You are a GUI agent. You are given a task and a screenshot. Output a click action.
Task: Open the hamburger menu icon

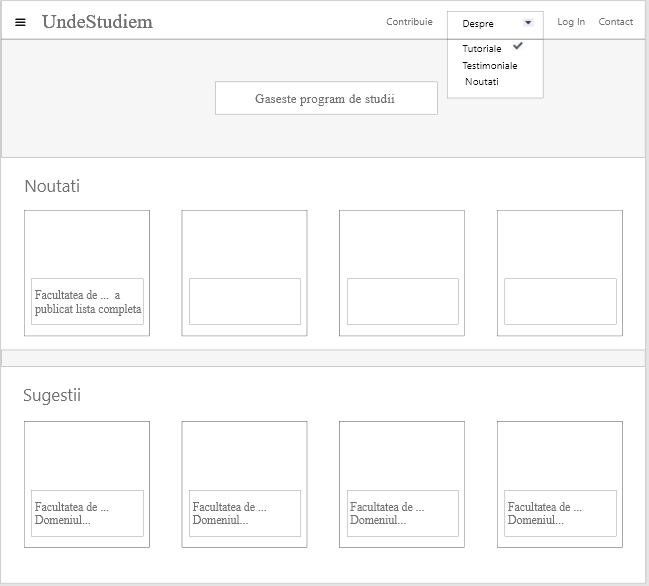point(20,22)
